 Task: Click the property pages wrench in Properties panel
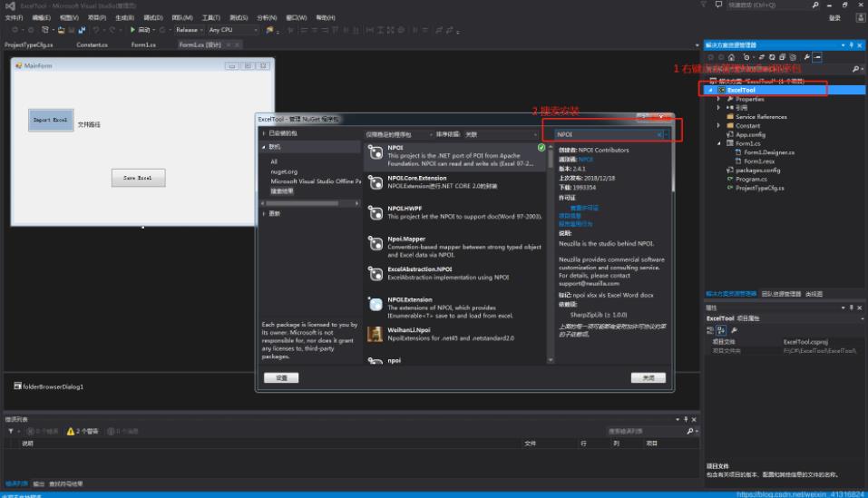point(734,330)
